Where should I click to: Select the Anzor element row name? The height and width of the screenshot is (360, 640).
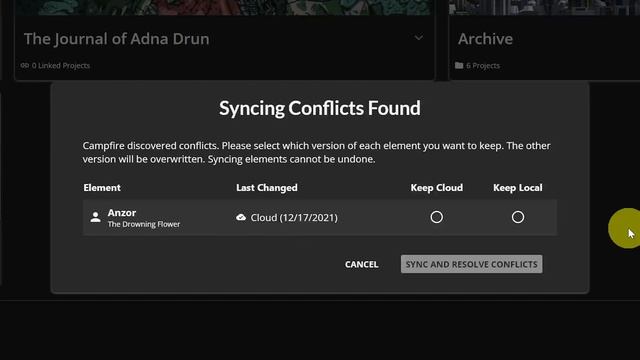pyautogui.click(x=122, y=213)
